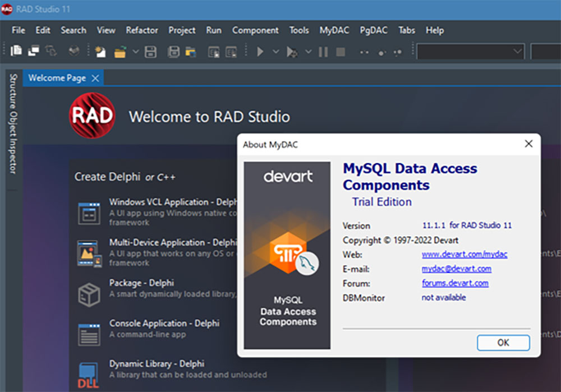
Task: Click the devart MySQL product banner image
Action: (x=287, y=255)
